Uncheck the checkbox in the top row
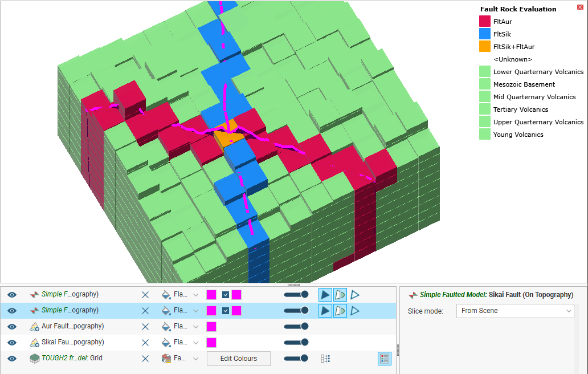This screenshot has width=588, height=374. [226, 295]
